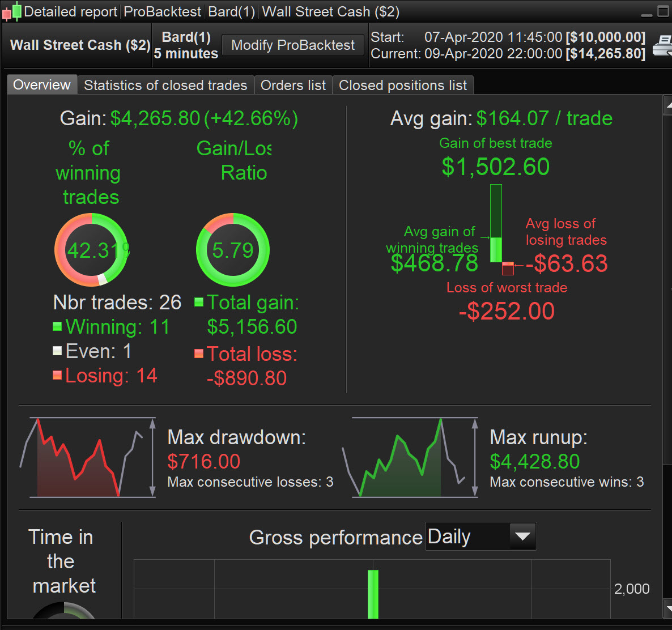
Task: Click the Max runup chart thumbnail
Action: tap(410, 458)
